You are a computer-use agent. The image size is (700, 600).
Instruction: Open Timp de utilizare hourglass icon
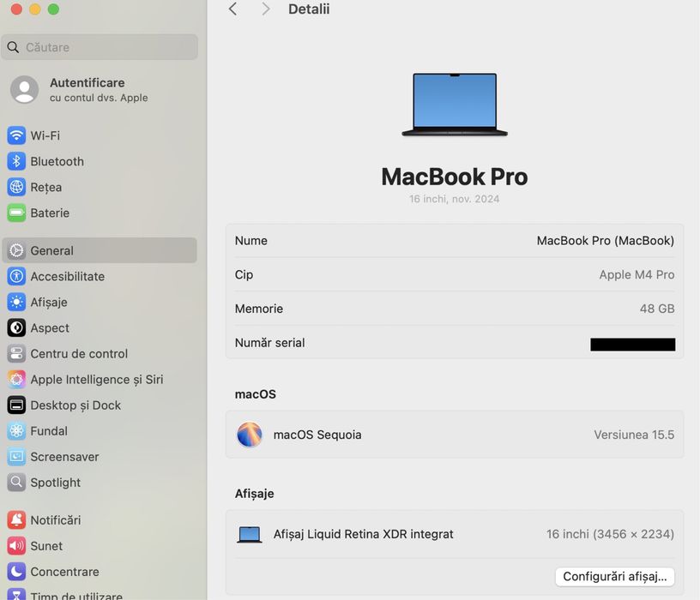(16, 594)
